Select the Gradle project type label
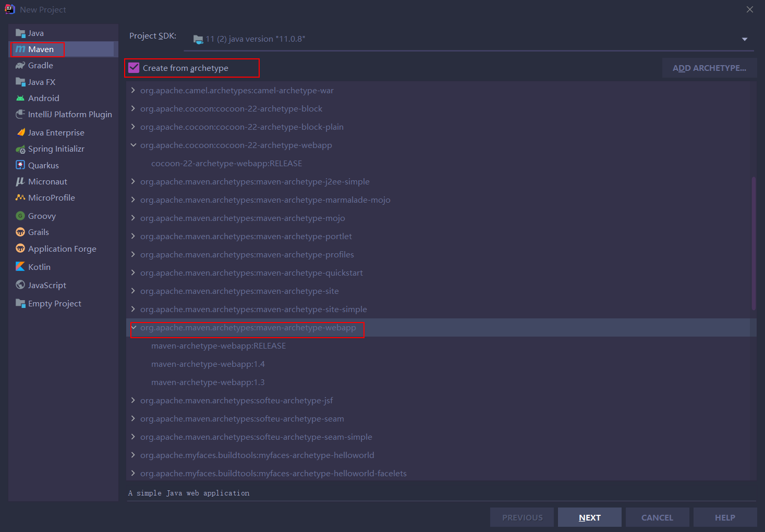This screenshot has width=765, height=532. point(41,66)
